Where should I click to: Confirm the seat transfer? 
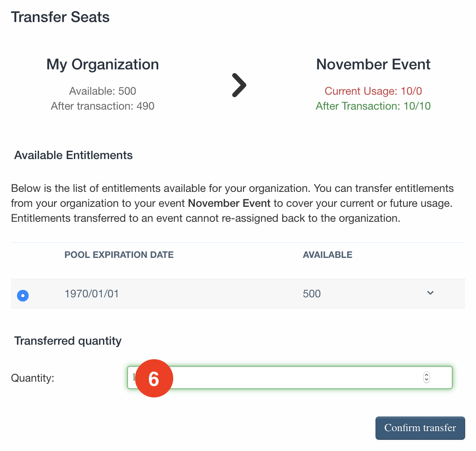[x=420, y=428]
